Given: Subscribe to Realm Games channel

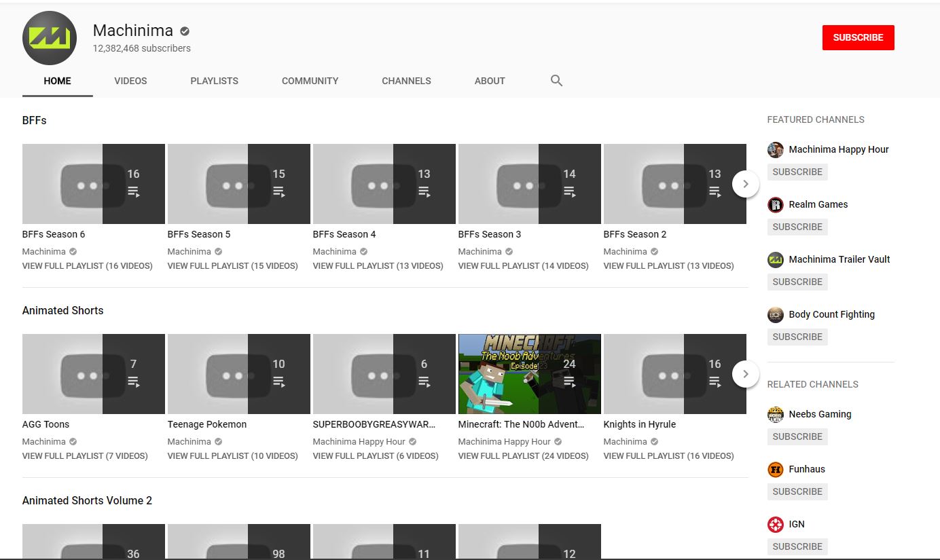Looking at the screenshot, I should (x=797, y=227).
